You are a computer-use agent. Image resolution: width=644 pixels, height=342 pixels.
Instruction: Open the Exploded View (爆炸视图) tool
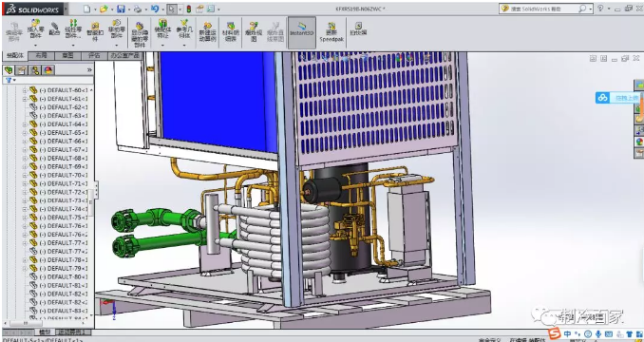pyautogui.click(x=254, y=31)
